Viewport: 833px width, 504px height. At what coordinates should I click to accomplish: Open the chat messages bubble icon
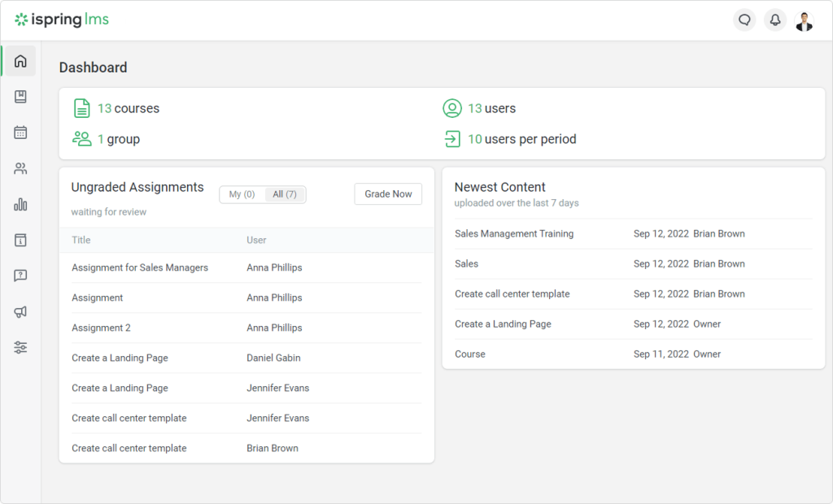(744, 20)
